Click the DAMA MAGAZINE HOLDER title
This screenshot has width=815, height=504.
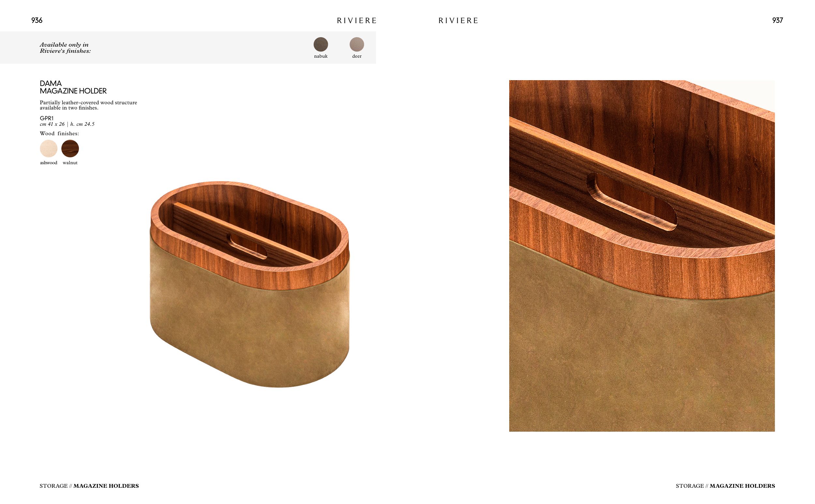click(73, 87)
